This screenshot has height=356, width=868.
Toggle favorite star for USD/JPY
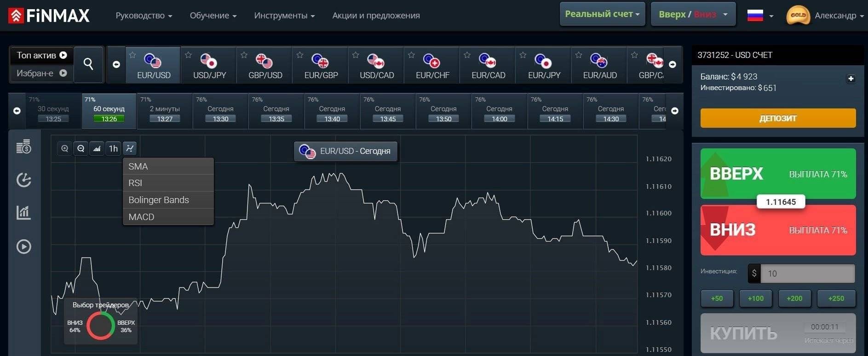[x=188, y=55]
